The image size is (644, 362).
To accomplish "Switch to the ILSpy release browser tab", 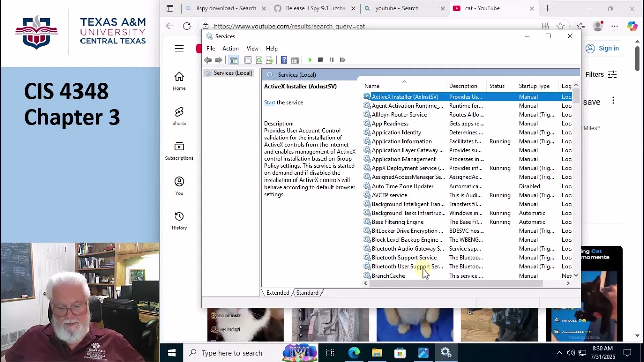I will coord(315,8).
